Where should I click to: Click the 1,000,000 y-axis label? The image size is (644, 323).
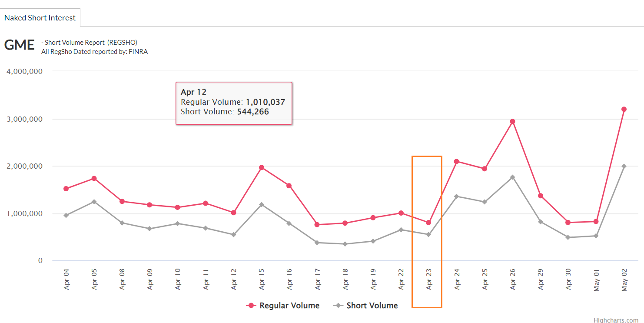(24, 213)
